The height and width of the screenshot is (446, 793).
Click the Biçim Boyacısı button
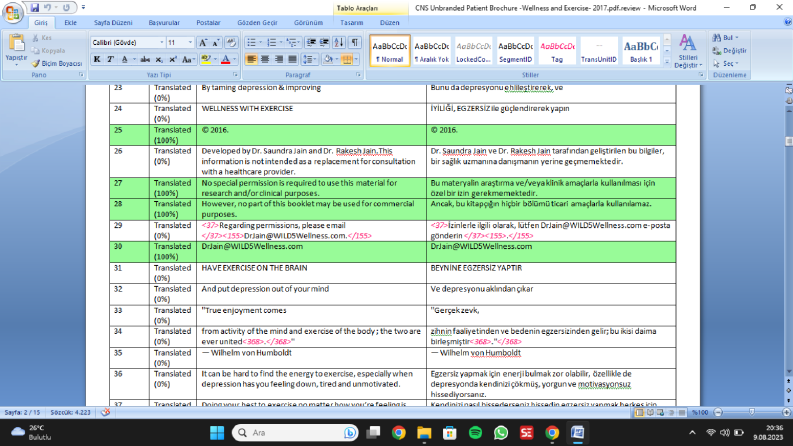point(57,64)
